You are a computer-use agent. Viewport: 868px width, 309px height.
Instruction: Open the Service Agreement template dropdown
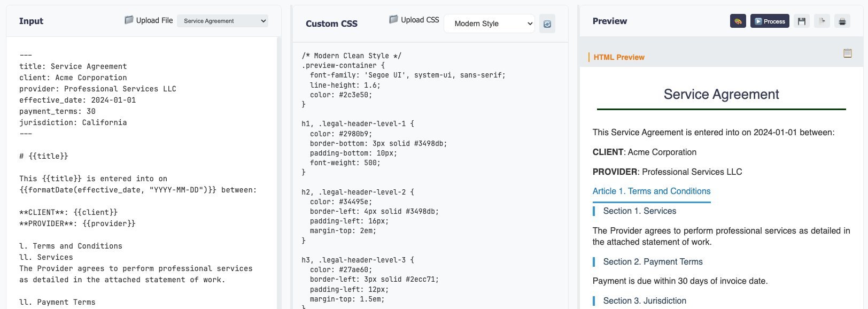pyautogui.click(x=222, y=21)
